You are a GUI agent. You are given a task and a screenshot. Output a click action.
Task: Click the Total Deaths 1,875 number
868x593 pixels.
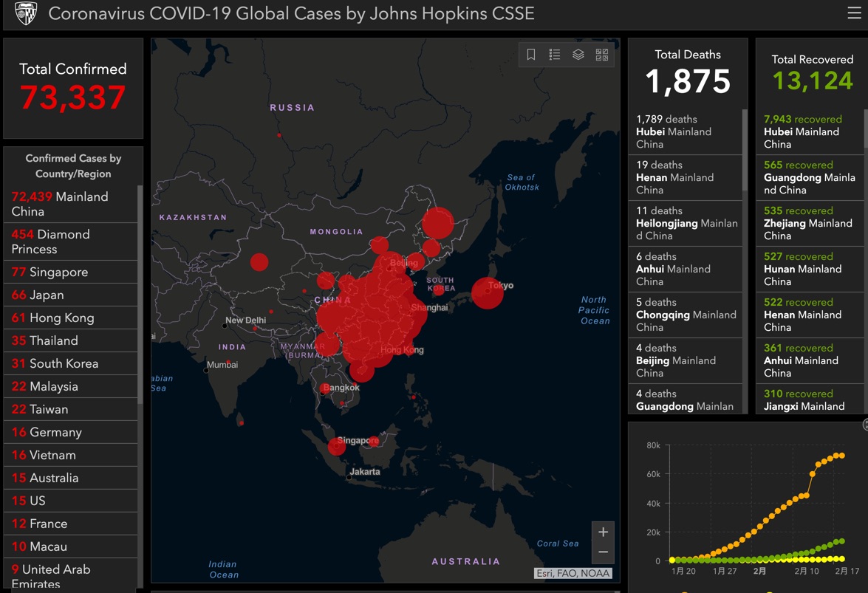(x=688, y=81)
